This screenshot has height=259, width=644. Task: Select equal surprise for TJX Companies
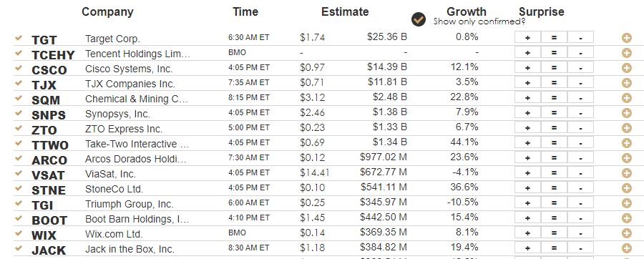(554, 82)
